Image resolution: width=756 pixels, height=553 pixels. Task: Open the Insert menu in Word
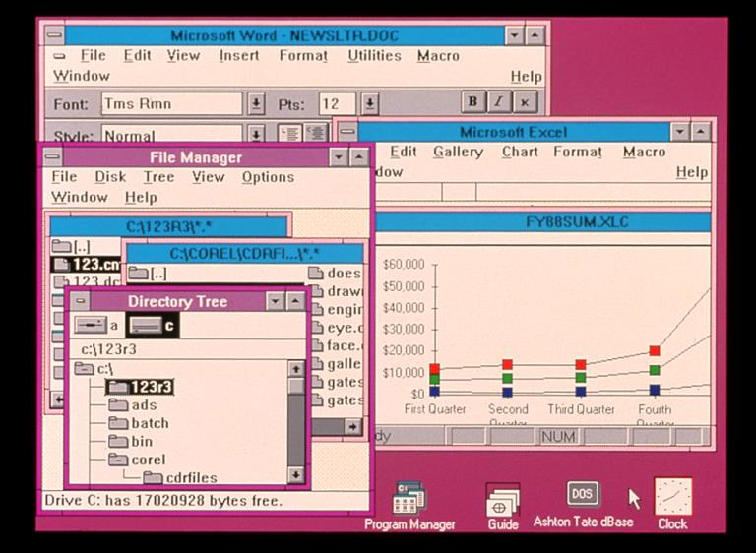(239, 55)
